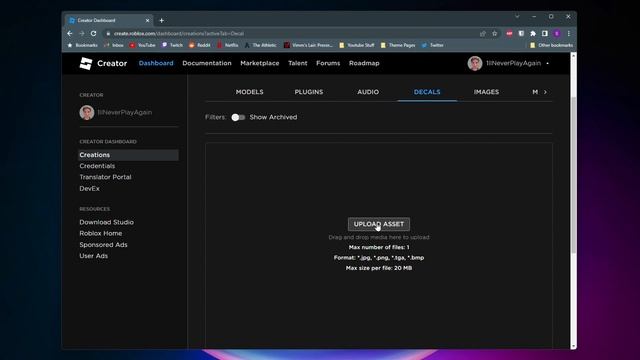Select the Decals tab
The width and height of the screenshot is (640, 360).
point(427,92)
